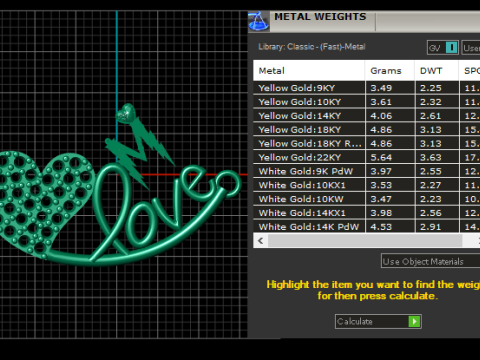The width and height of the screenshot is (480, 360).
Task: Click the Grams column header
Action: coord(390,71)
